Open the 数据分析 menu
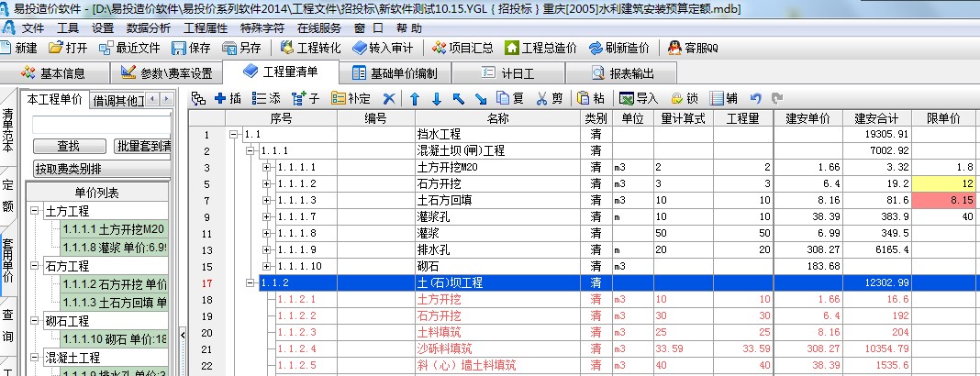 click(x=148, y=28)
